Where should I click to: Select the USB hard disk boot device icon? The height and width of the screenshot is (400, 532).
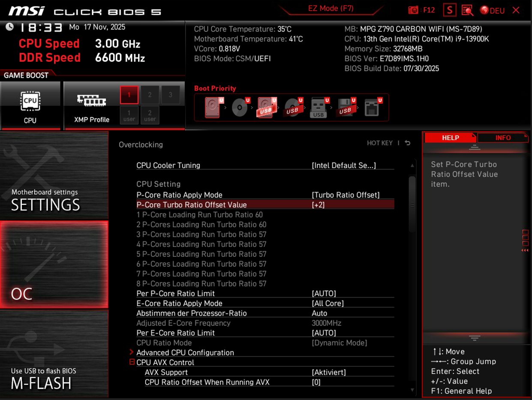click(267, 107)
